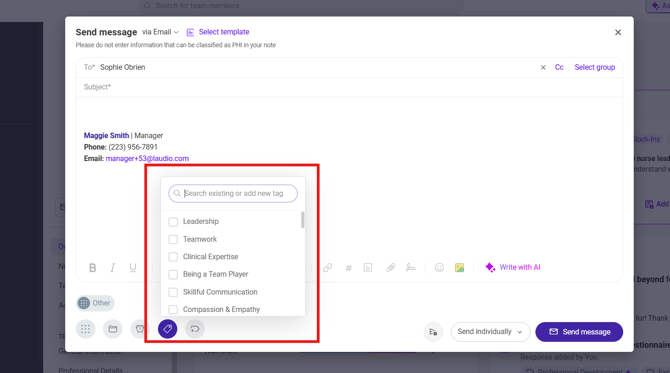Check the Skillful Communication tag
The width and height of the screenshot is (670, 373).
(173, 292)
